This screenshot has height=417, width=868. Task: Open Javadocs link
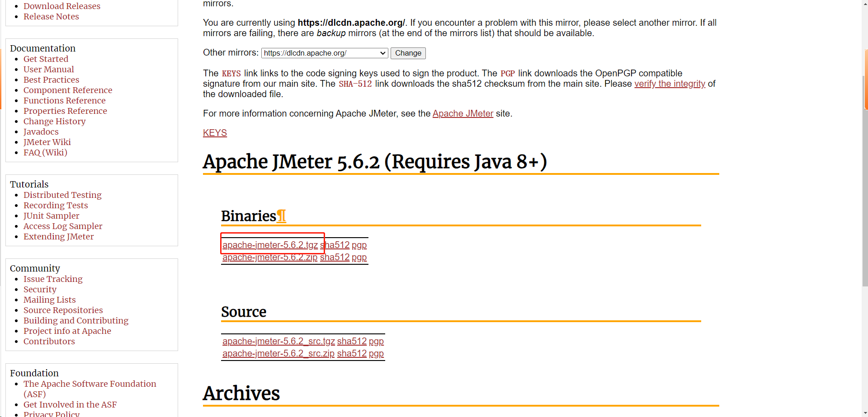point(41,131)
